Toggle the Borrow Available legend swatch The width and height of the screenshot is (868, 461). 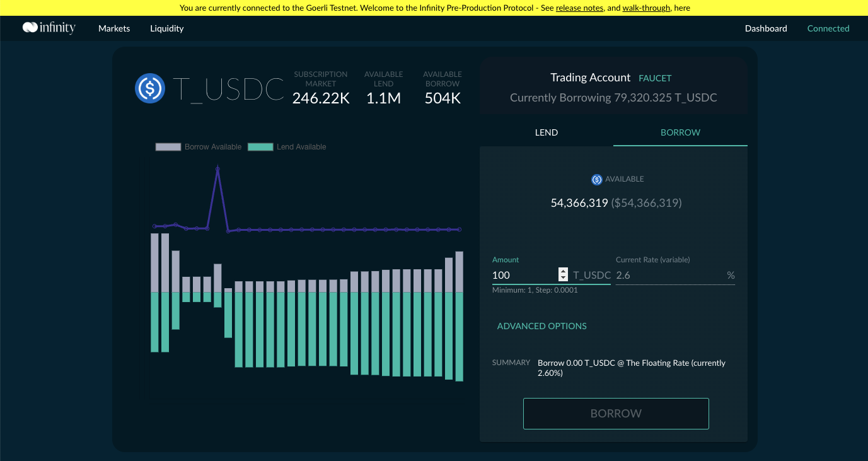click(168, 147)
